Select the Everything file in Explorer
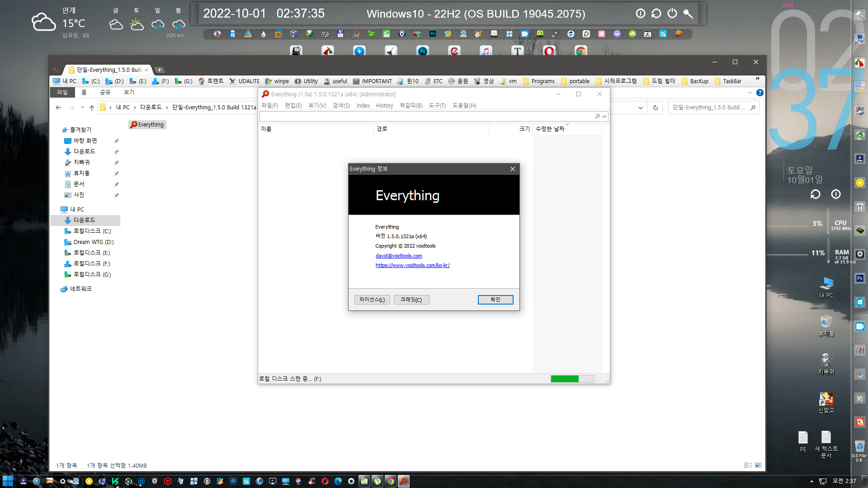This screenshot has height=488, width=868. [147, 125]
